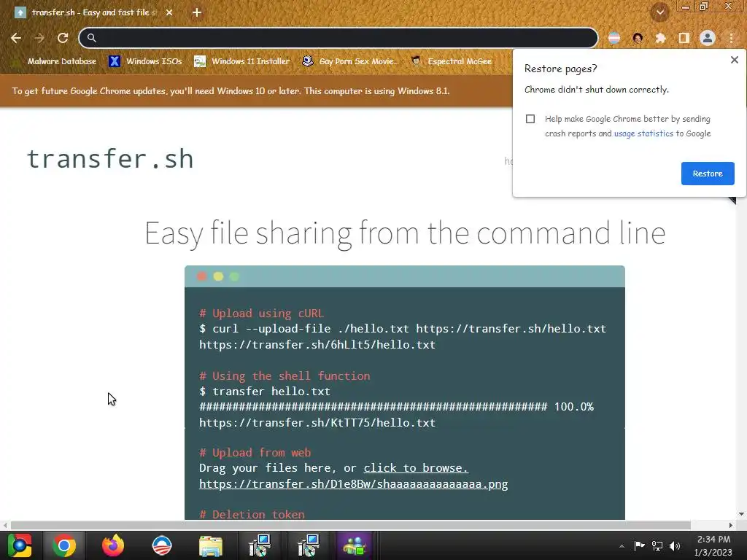Open File Explorer from the taskbar
The width and height of the screenshot is (747, 560).
click(x=211, y=545)
